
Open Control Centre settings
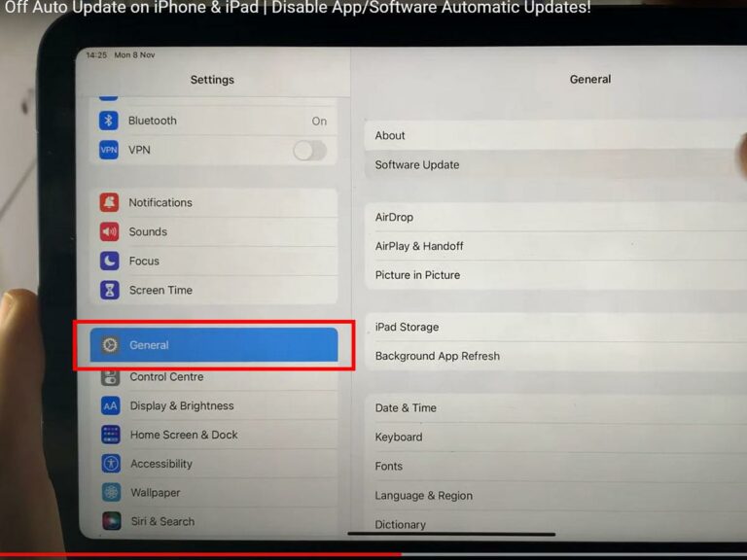[214, 376]
